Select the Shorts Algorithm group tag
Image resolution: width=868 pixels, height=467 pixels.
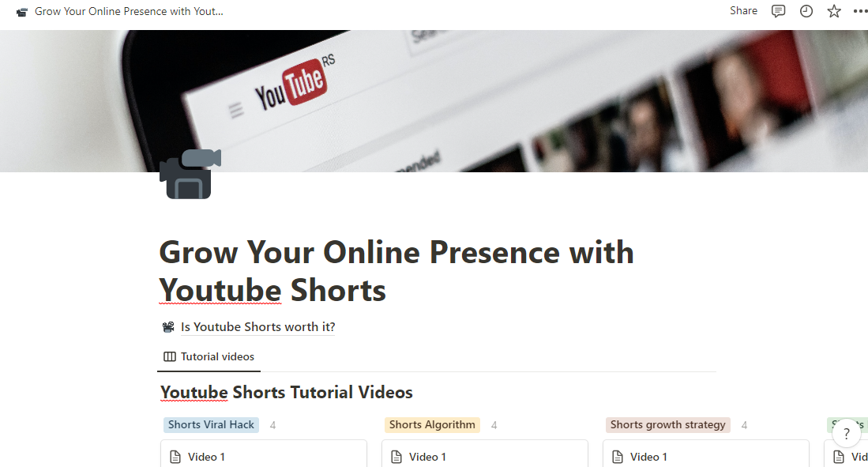click(432, 425)
